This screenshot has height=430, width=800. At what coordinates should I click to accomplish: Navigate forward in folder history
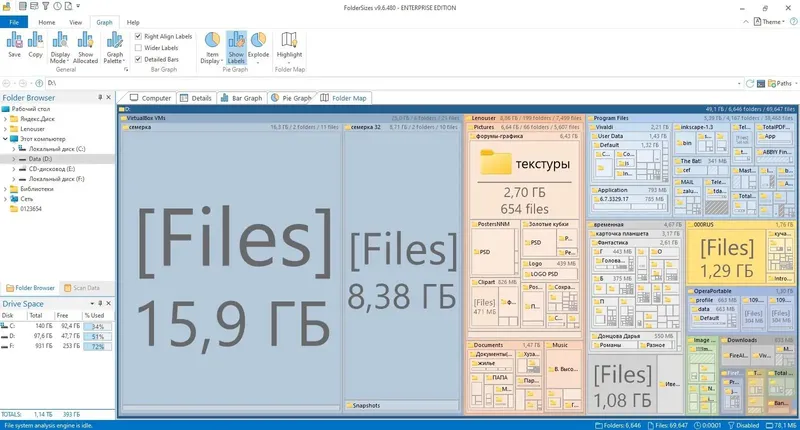(22, 83)
